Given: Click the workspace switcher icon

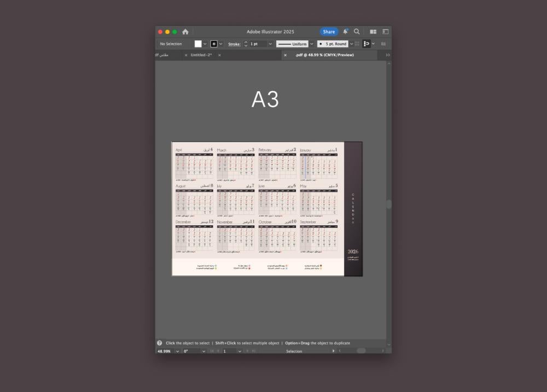Looking at the screenshot, I should coord(385,32).
